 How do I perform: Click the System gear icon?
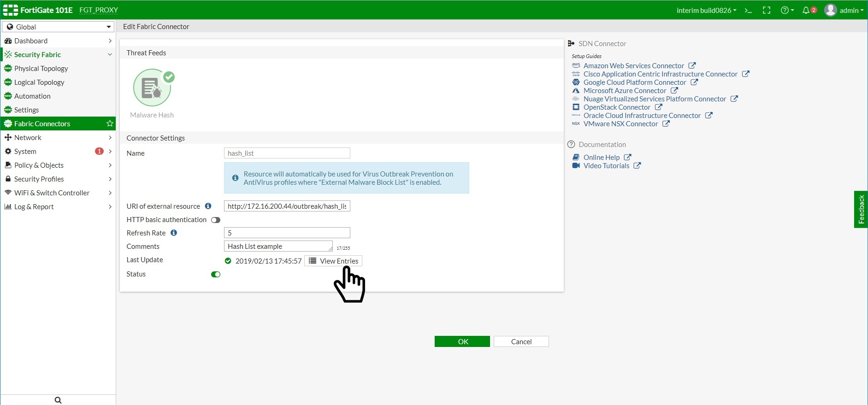tap(8, 151)
